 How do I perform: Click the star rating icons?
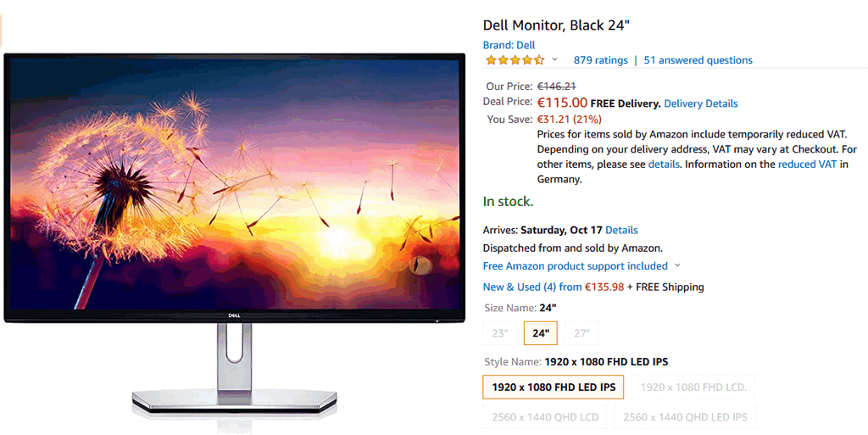[515, 59]
